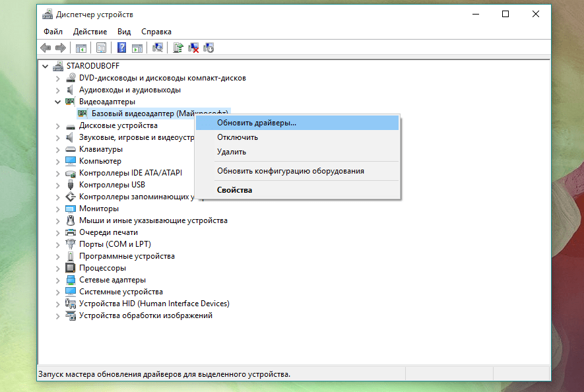Viewport: 584px width, 392px height.
Task: Open the Действие menu
Action: tap(90, 31)
